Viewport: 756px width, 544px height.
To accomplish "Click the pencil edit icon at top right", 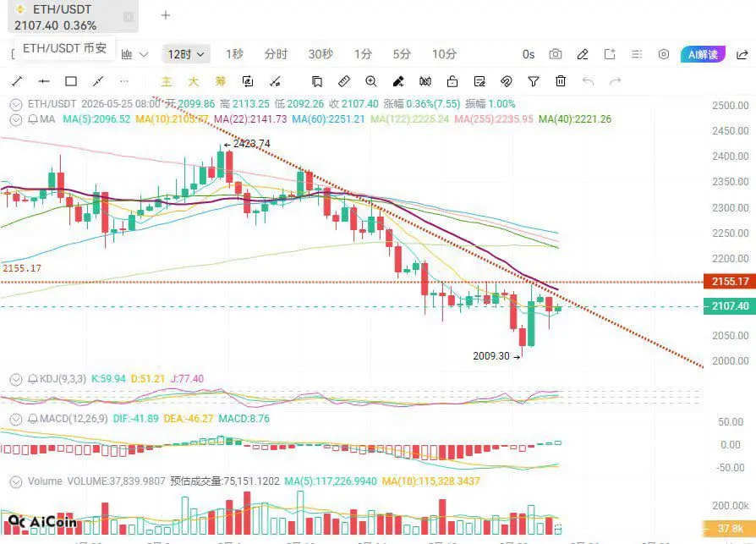I will point(583,54).
